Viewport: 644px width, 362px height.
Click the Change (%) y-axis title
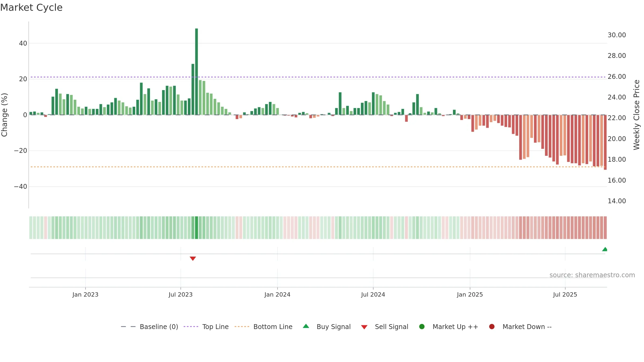coord(4,115)
